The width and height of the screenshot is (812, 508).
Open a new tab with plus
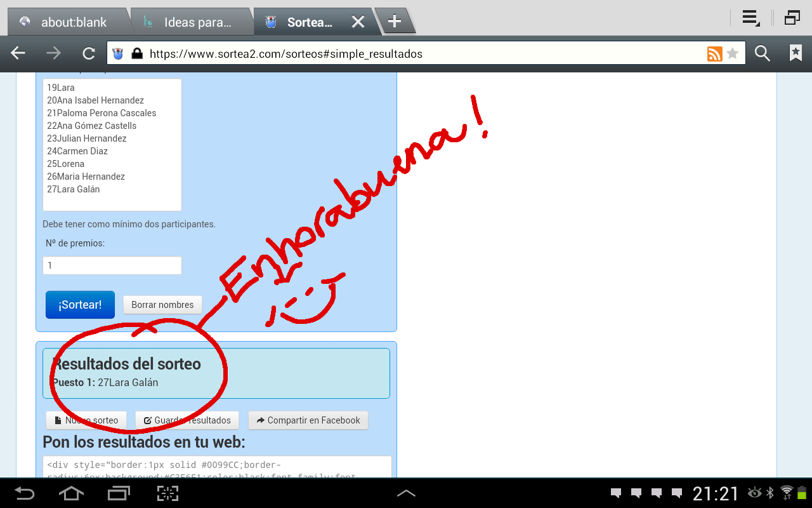pos(395,22)
